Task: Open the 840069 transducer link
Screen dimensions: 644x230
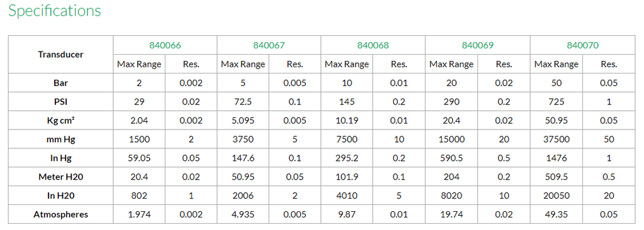Action: 478,45
